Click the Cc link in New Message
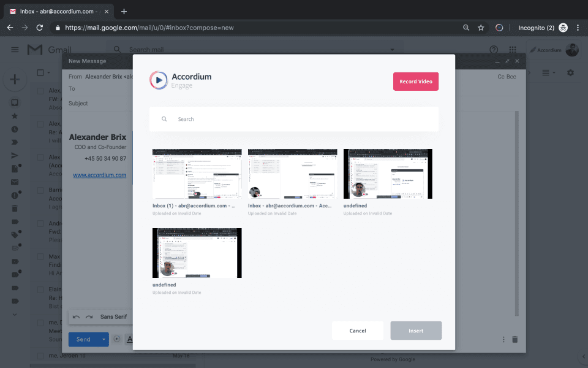 pyautogui.click(x=501, y=77)
